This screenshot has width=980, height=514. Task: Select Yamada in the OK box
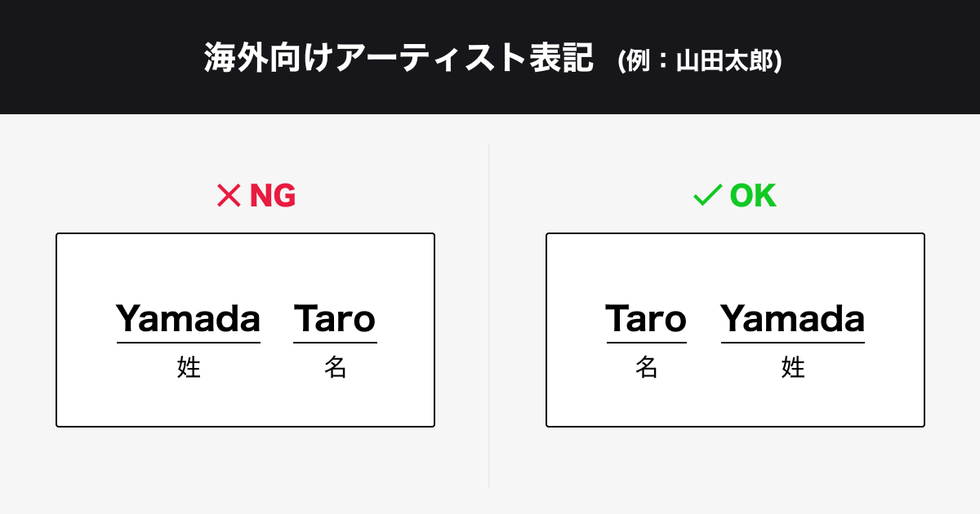(792, 318)
